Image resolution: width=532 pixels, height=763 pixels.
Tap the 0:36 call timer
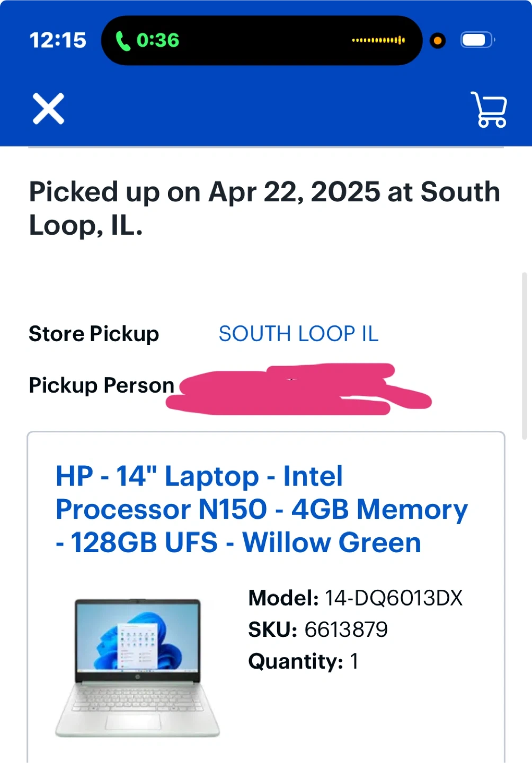(158, 40)
